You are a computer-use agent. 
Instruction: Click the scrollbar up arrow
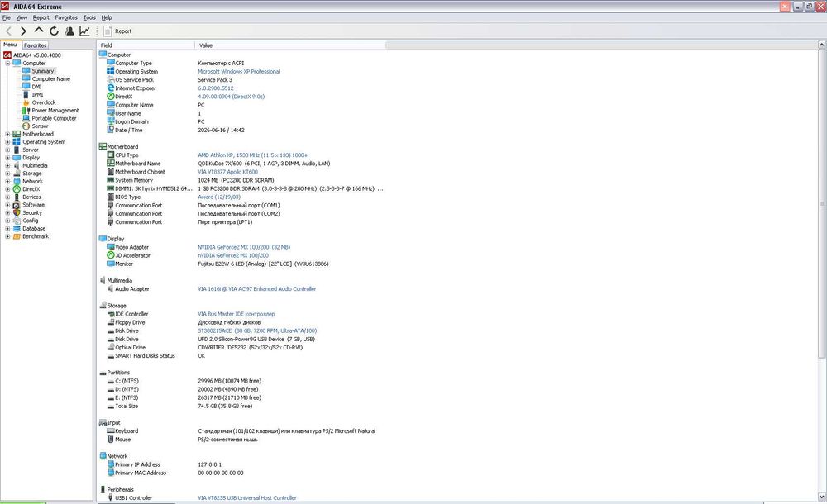pos(822,45)
